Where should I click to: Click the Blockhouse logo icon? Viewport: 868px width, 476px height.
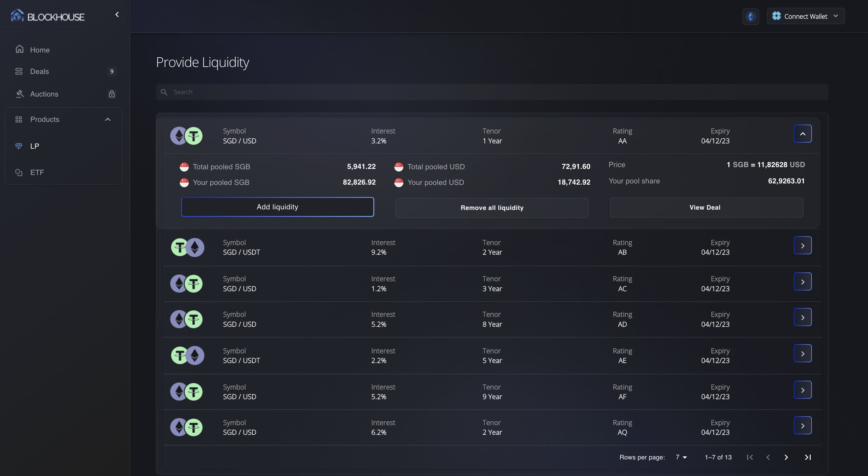pyautogui.click(x=17, y=15)
